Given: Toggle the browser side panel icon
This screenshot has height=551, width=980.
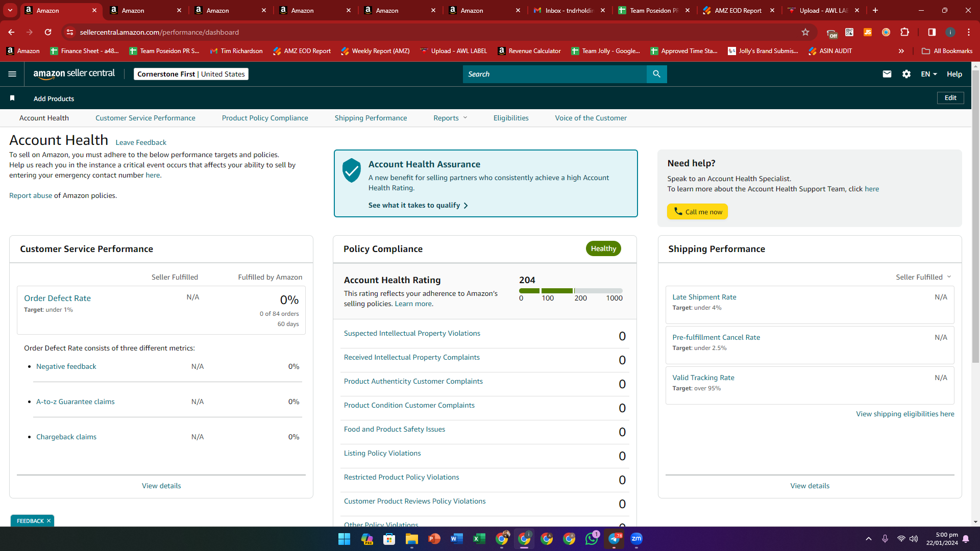Looking at the screenshot, I should (x=932, y=32).
